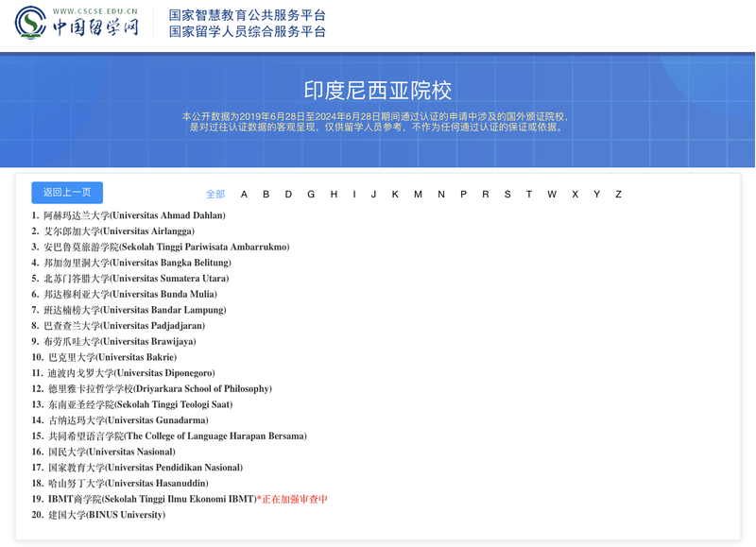The height and width of the screenshot is (547, 756).
Task: Filter institutions by letter A
Action: [244, 195]
